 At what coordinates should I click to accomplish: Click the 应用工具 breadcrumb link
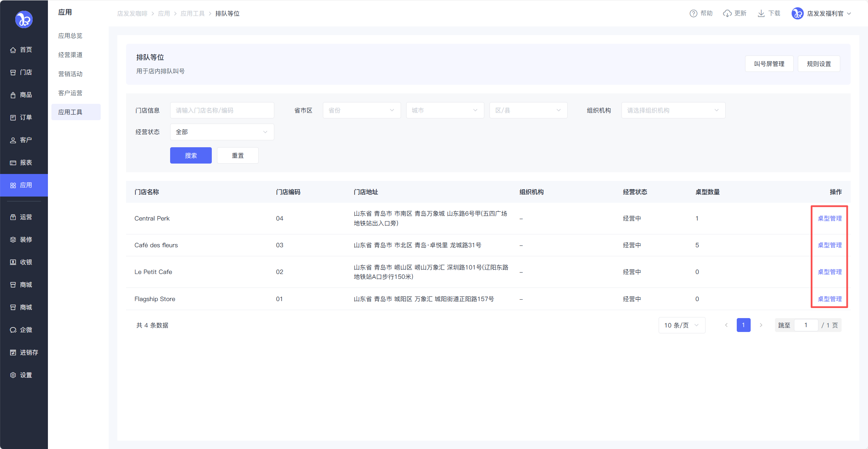tap(192, 14)
